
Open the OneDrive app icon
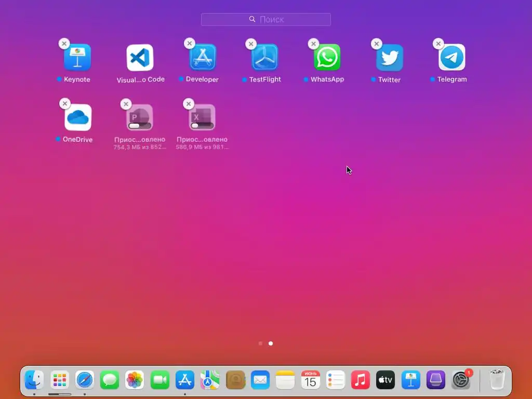tap(78, 117)
